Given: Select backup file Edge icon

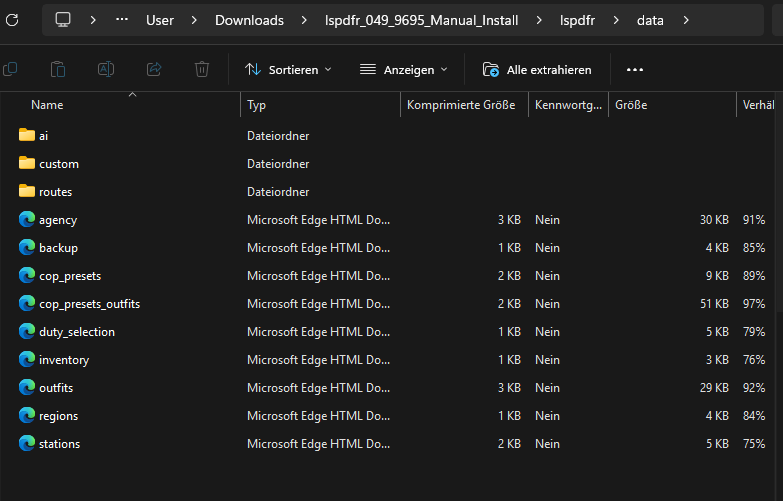Looking at the screenshot, I should [27, 247].
